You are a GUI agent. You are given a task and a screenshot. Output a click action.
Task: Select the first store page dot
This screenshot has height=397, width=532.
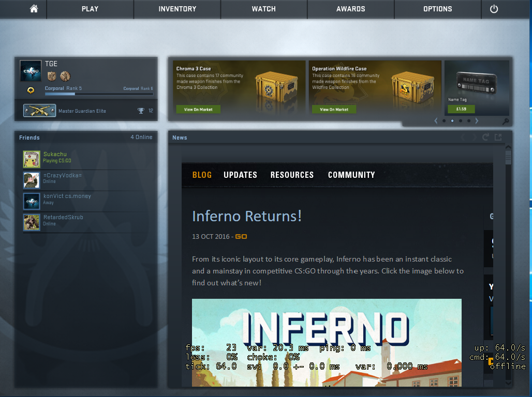444,120
